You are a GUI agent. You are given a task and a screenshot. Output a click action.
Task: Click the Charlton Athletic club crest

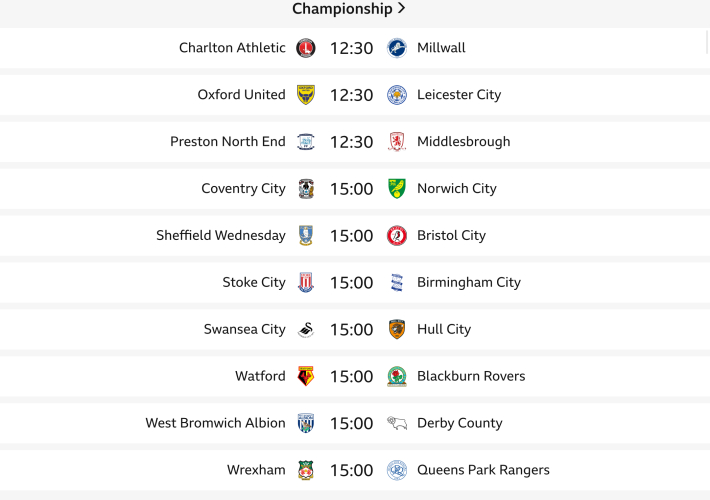[306, 48]
